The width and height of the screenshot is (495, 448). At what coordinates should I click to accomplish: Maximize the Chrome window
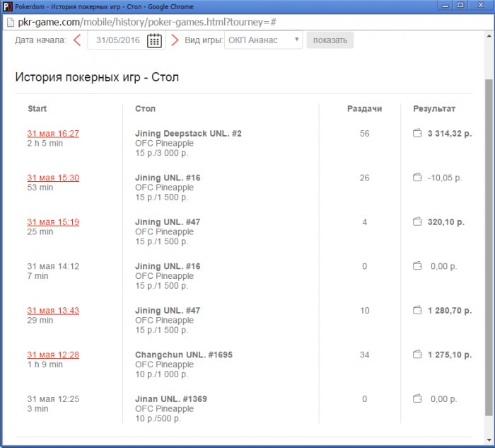coord(460,6)
